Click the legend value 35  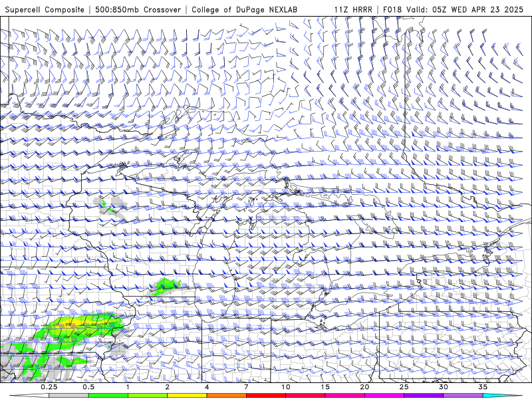pos(483,387)
